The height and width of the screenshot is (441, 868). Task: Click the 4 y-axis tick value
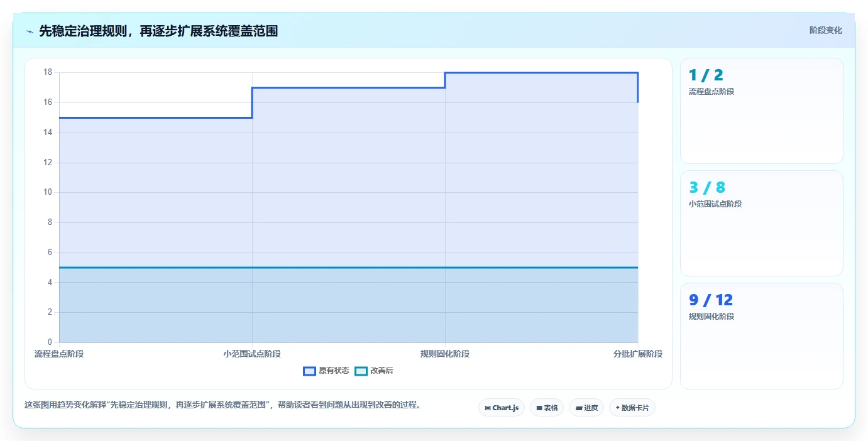pos(50,283)
